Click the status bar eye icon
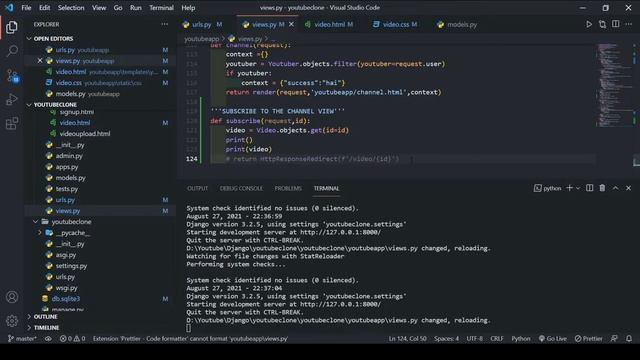 [x=48, y=338]
